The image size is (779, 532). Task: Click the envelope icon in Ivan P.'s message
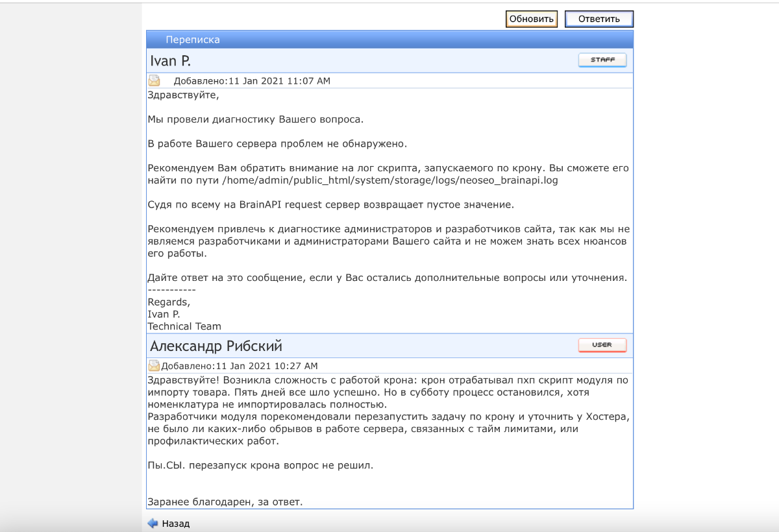click(x=155, y=80)
